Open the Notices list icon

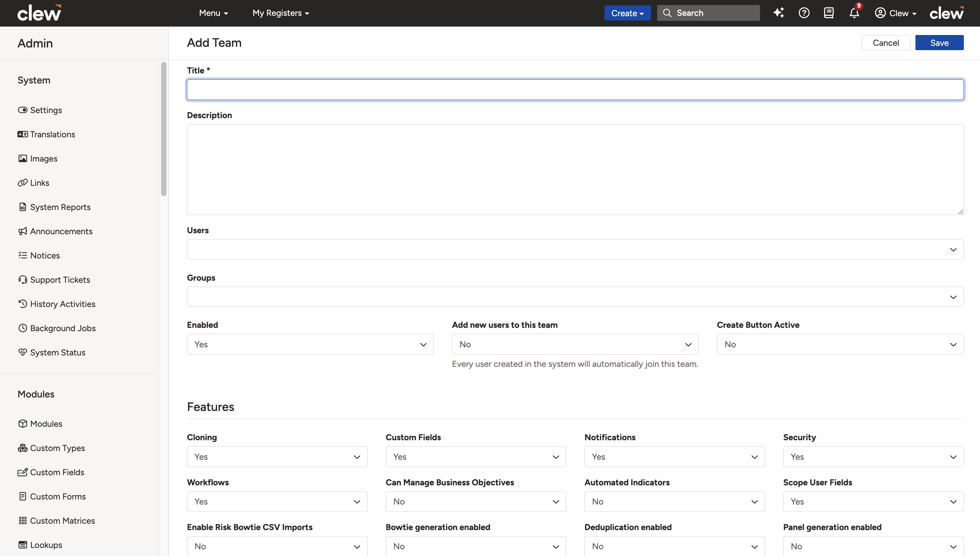tap(23, 255)
